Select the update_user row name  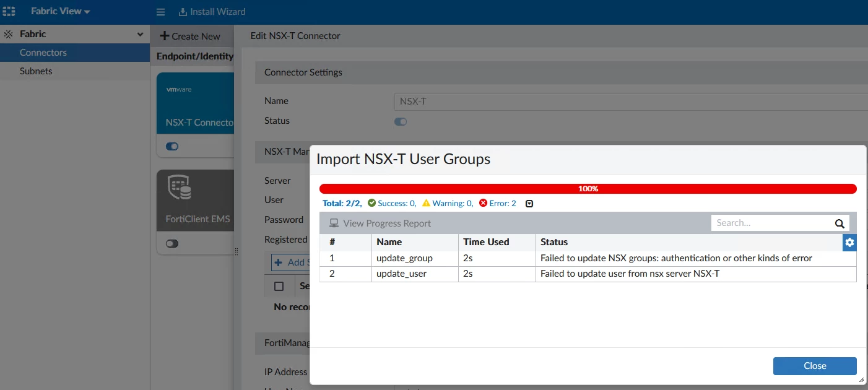click(401, 274)
